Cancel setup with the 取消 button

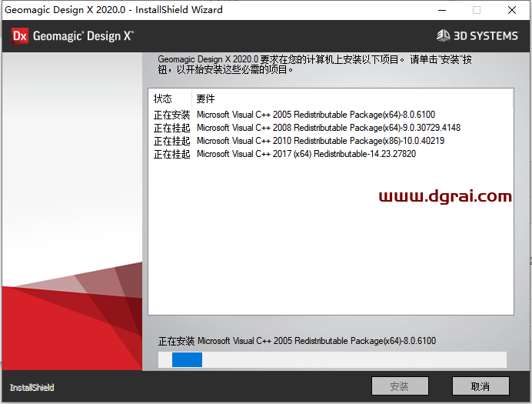point(480,386)
